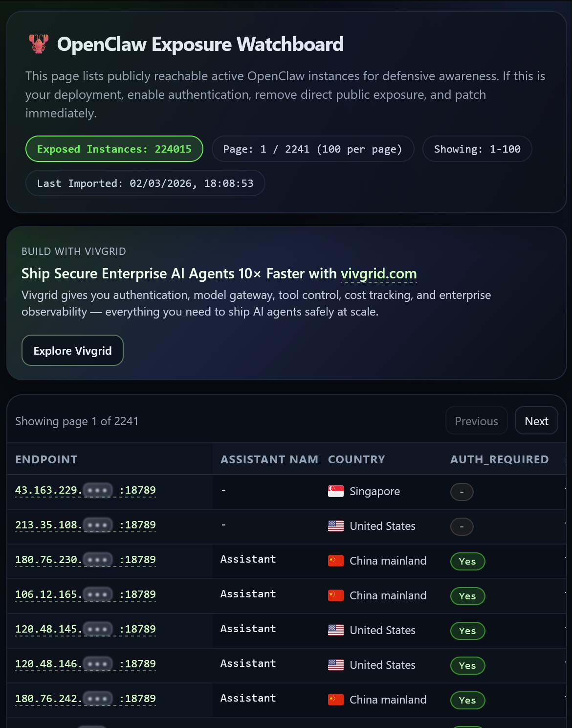Click the China flag on the 106.12.165 row
This screenshot has width=572, height=728.
(335, 595)
